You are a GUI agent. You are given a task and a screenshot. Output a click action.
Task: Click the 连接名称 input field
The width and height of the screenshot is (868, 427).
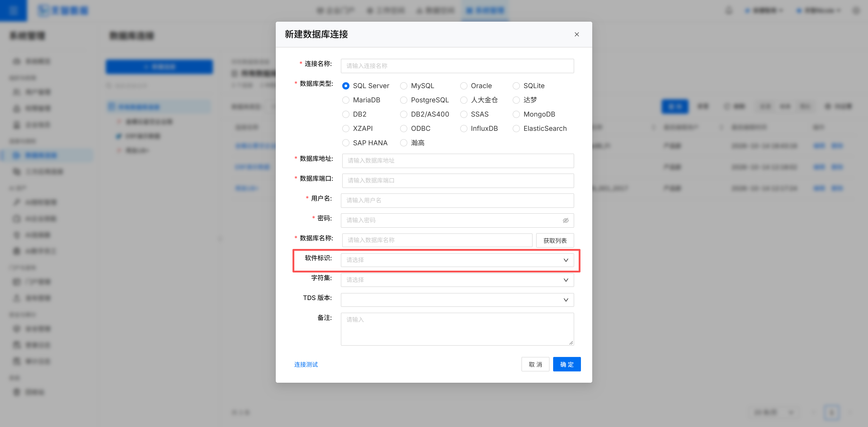tap(457, 66)
